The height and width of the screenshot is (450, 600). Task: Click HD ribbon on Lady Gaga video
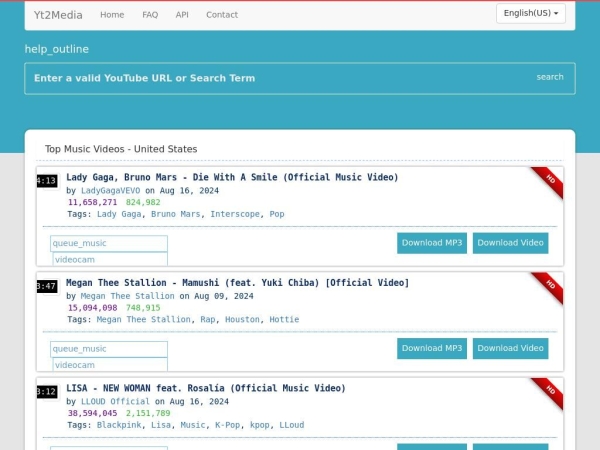549,181
